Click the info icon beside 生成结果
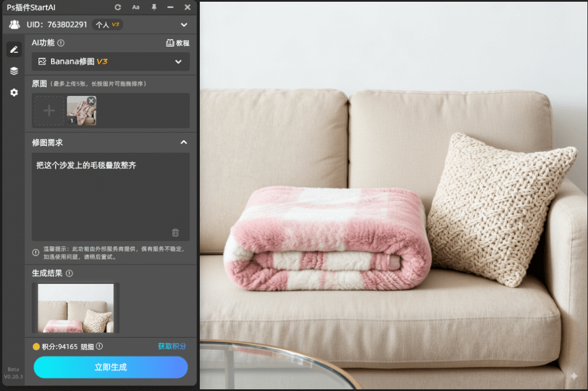This screenshot has height=391, width=588. [x=69, y=273]
